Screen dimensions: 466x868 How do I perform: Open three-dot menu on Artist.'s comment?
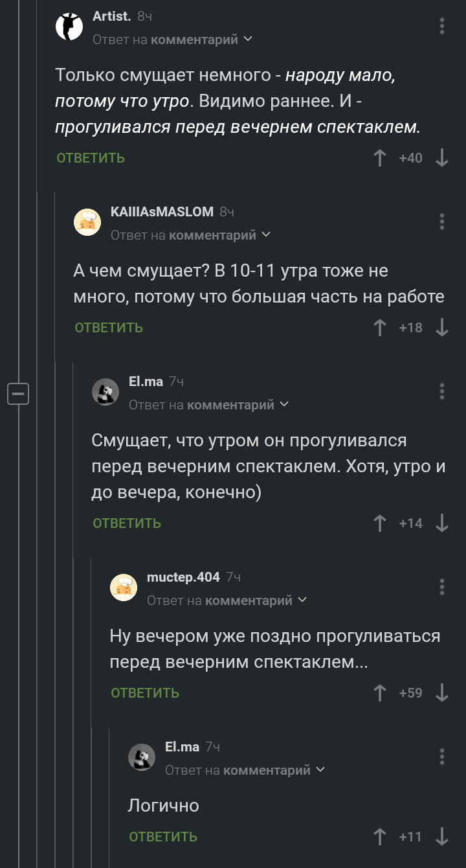442,26
